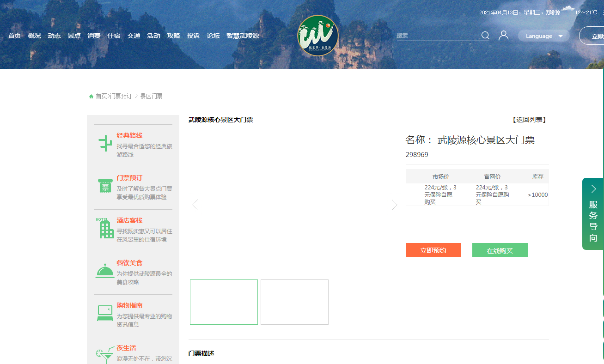Open 概况 in the top navigation
Image resolution: width=604 pixels, height=364 pixels.
click(x=34, y=36)
